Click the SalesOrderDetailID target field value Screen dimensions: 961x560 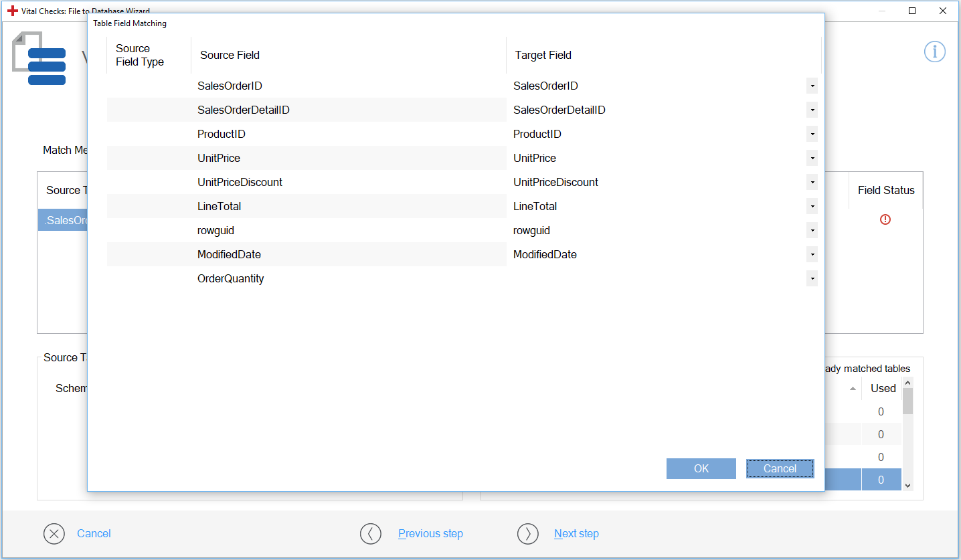[x=559, y=110]
